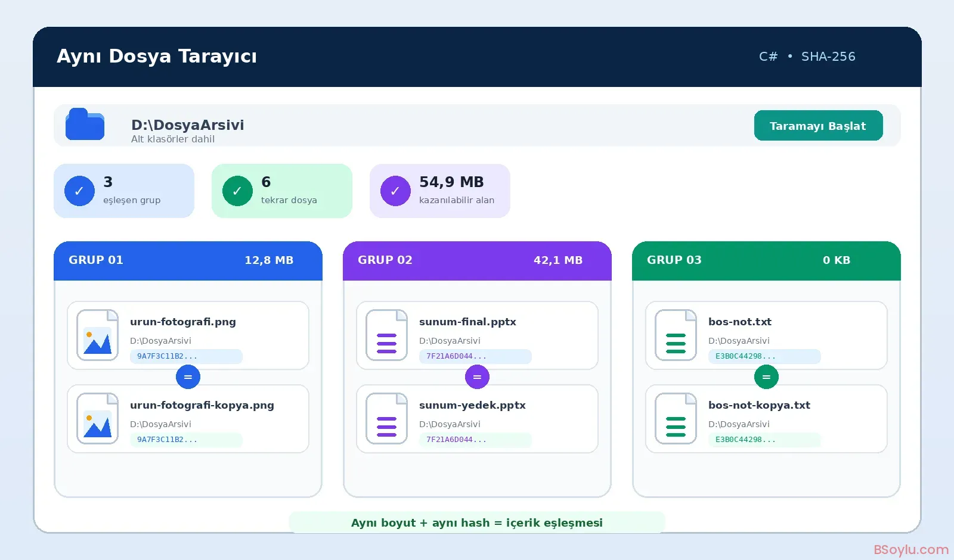The height and width of the screenshot is (560, 954).
Task: Click the green checkmark beside tekrar dosya
Action: 237,191
